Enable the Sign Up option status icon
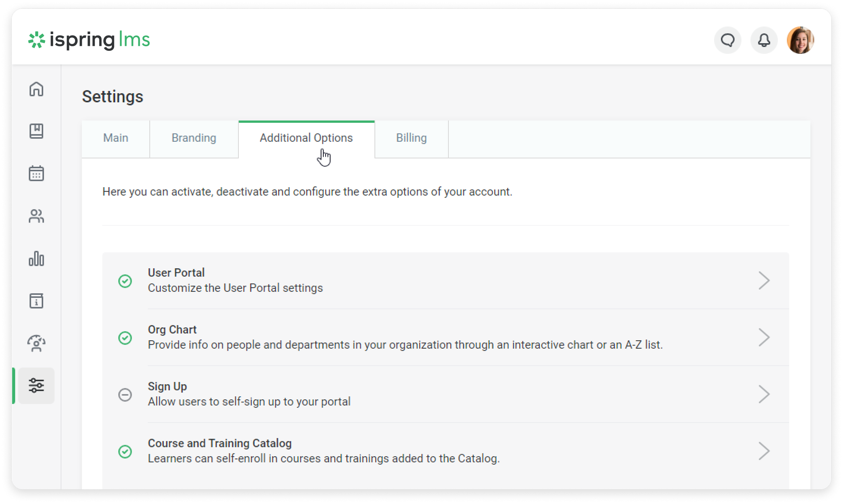The height and width of the screenshot is (504, 843). [125, 395]
